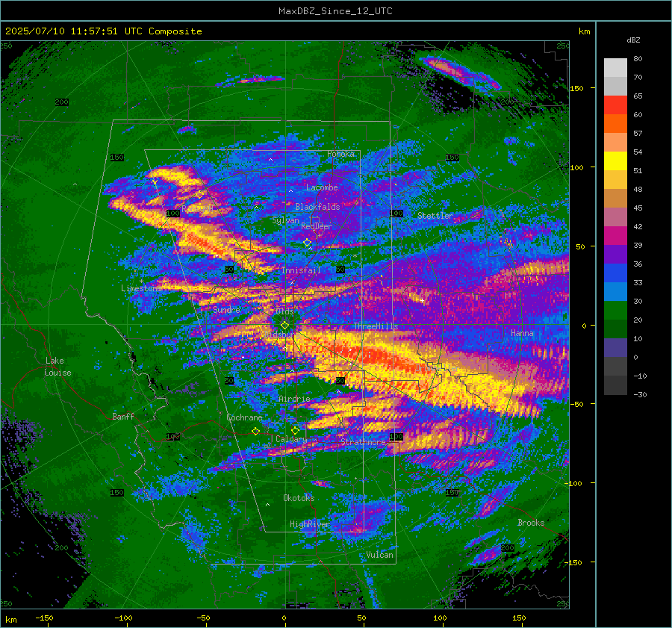672x628 pixels.
Task: Click the Banff label
Action: pyautogui.click(x=123, y=416)
